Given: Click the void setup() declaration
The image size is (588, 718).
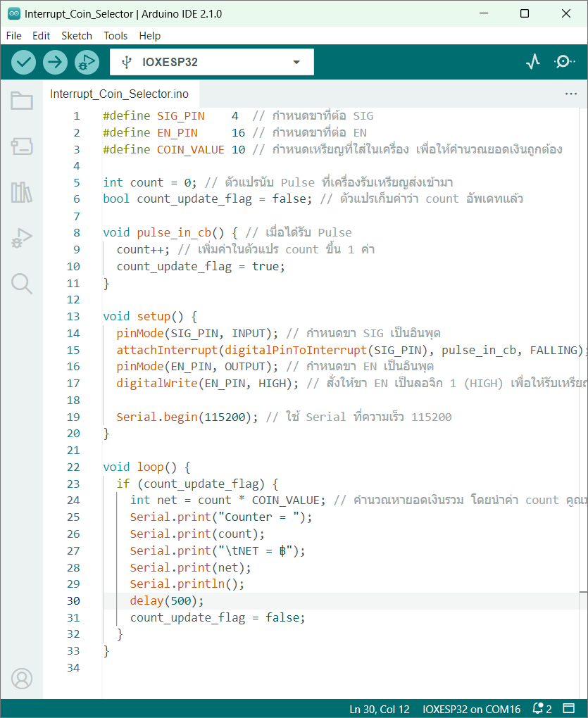Looking at the screenshot, I should (150, 317).
